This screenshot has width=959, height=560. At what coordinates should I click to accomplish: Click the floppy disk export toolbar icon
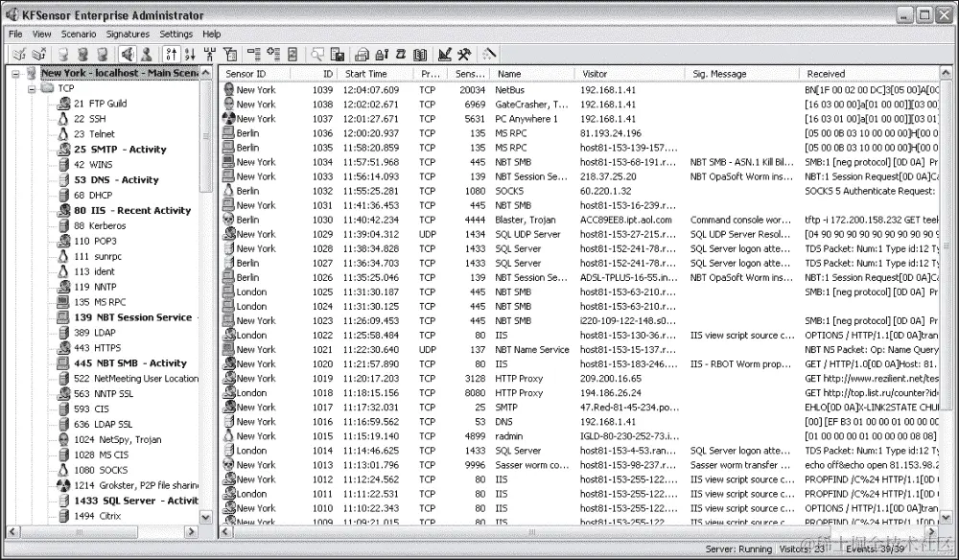[337, 55]
